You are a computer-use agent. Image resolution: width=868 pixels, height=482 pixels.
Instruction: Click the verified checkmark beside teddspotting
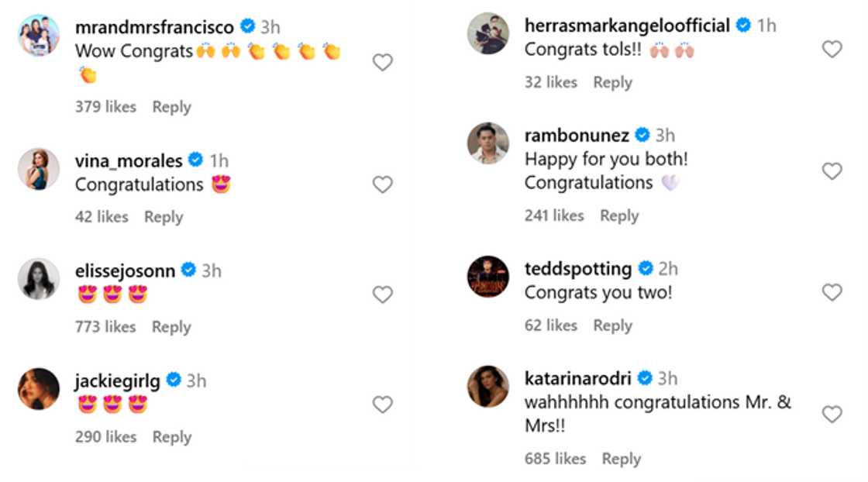point(643,269)
